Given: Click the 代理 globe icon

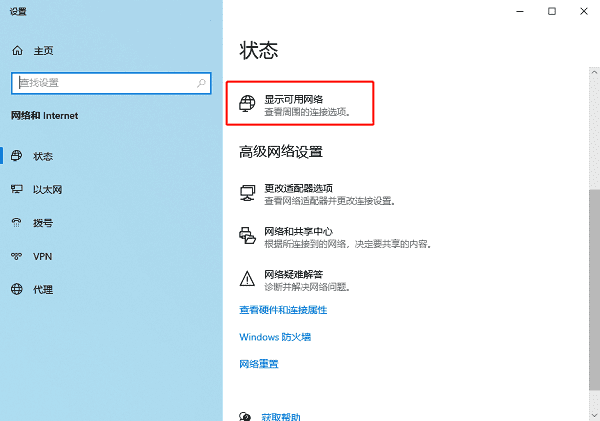Looking at the screenshot, I should (16, 289).
